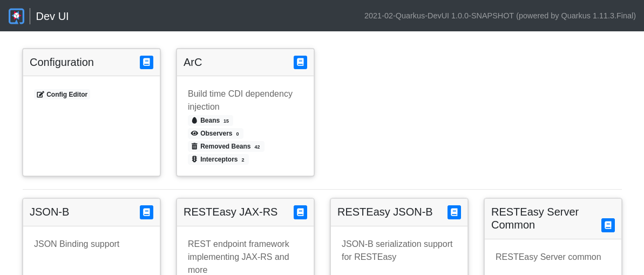Image resolution: width=644 pixels, height=275 pixels.
Task: Click the Observers eye icon
Action: [x=195, y=133]
